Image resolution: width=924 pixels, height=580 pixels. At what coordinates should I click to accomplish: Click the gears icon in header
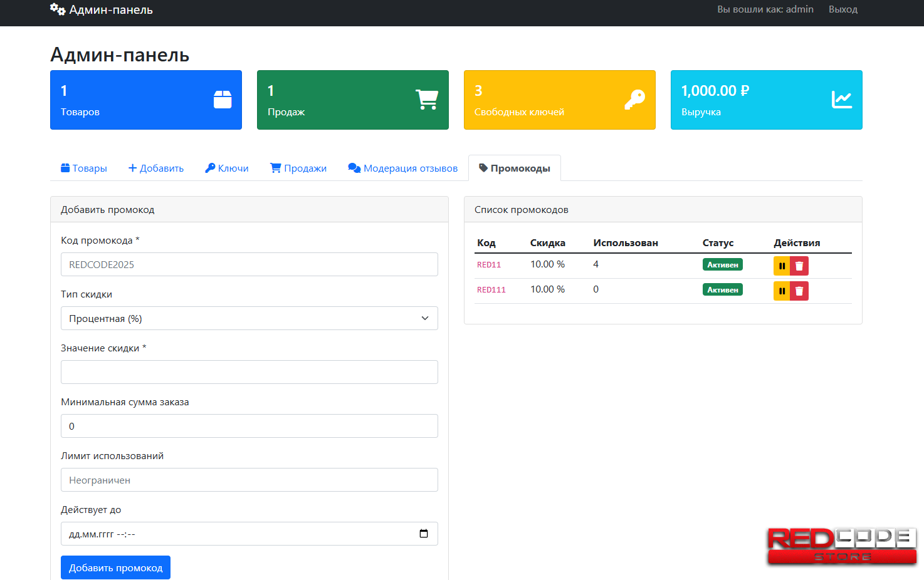(58, 9)
